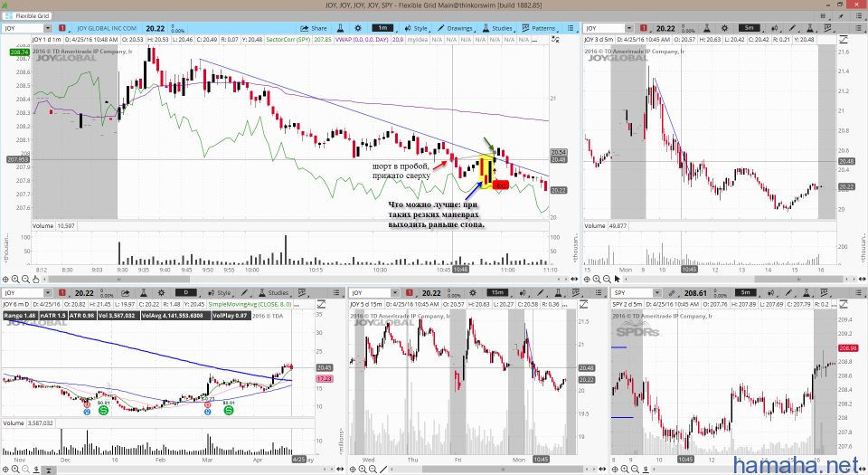
Task: Expand symbol dropdown in top-left JOY chart
Action: [x=48, y=28]
